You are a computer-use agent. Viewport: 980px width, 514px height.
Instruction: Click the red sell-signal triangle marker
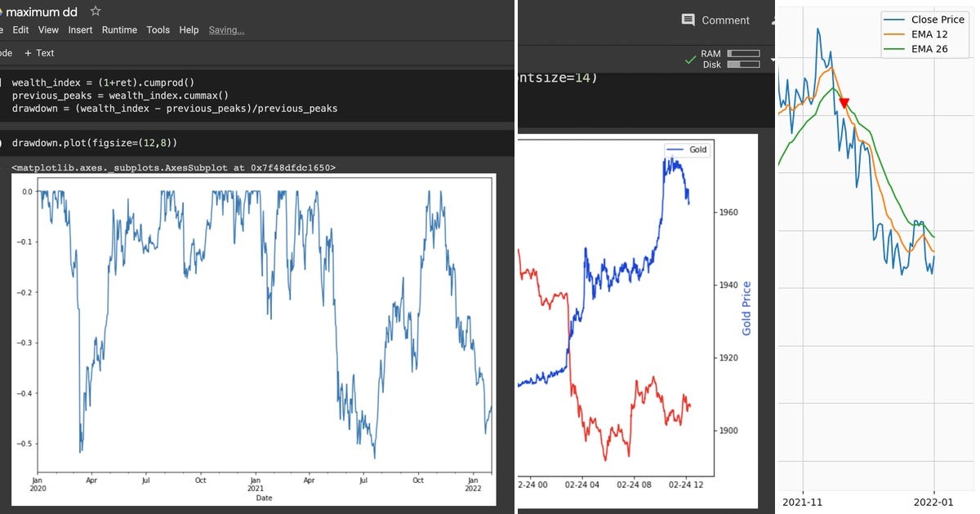[x=844, y=102]
